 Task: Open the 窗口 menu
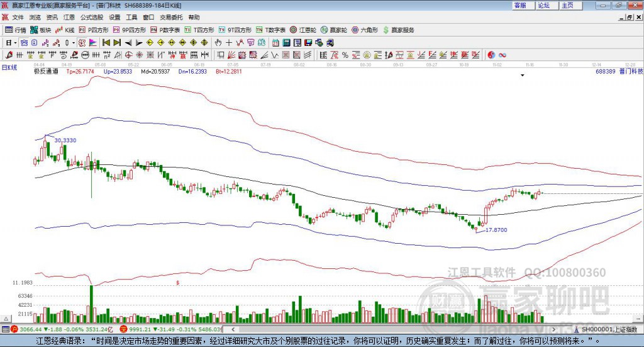pyautogui.click(x=148, y=17)
